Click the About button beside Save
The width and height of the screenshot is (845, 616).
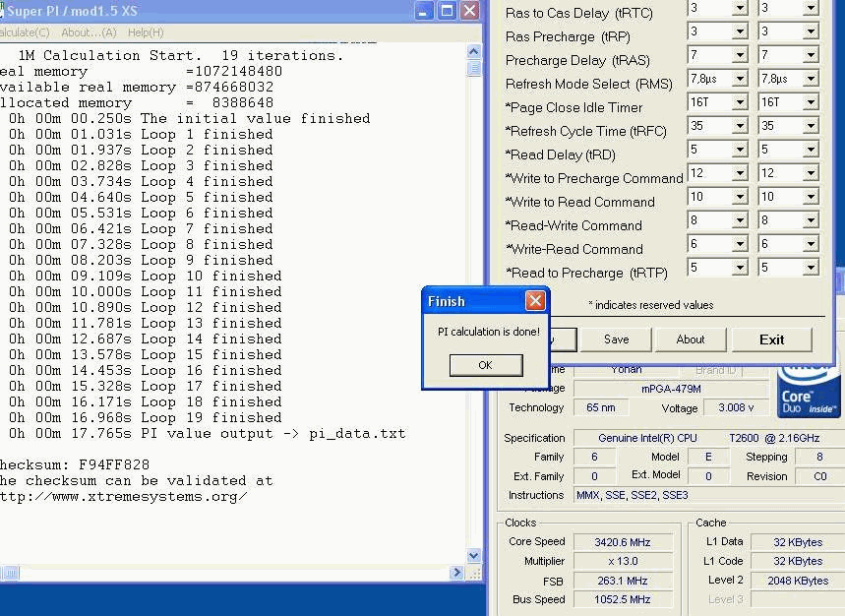(691, 339)
